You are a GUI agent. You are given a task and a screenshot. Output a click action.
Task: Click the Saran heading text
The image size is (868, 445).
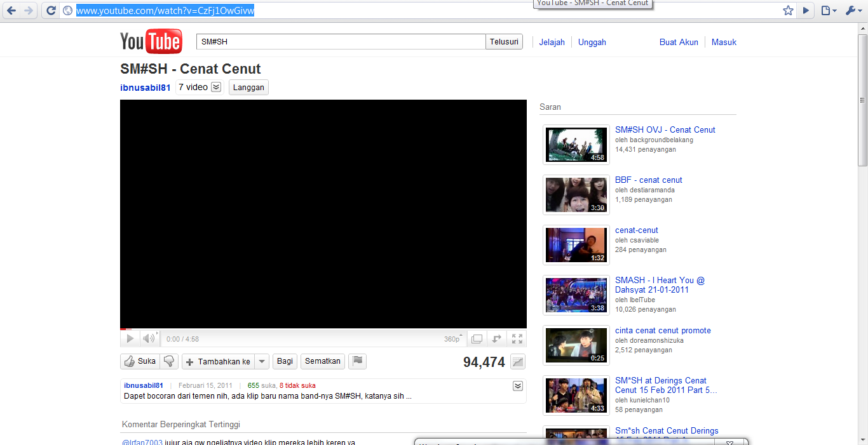(550, 107)
